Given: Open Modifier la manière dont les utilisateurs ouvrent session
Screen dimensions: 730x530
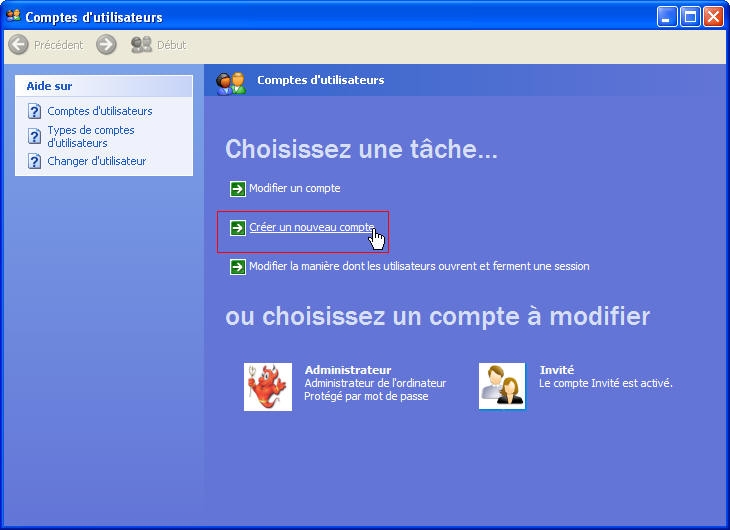Looking at the screenshot, I should [419, 266].
